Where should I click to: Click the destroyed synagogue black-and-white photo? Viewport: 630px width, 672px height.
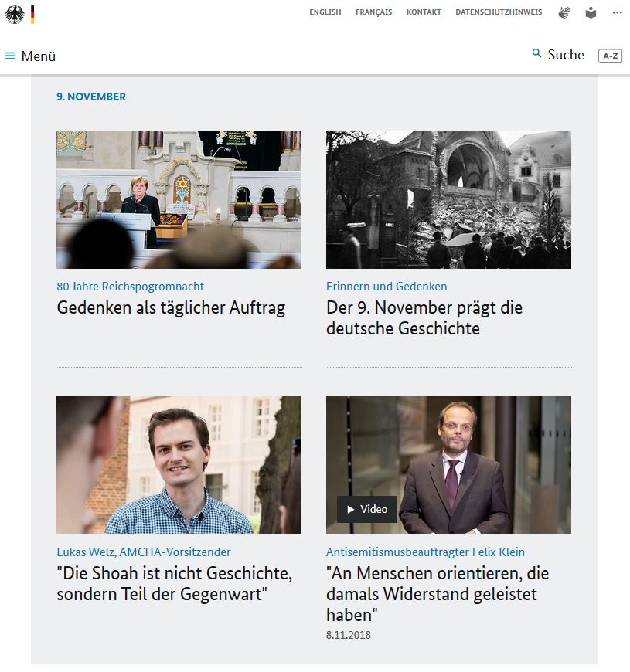(448, 199)
